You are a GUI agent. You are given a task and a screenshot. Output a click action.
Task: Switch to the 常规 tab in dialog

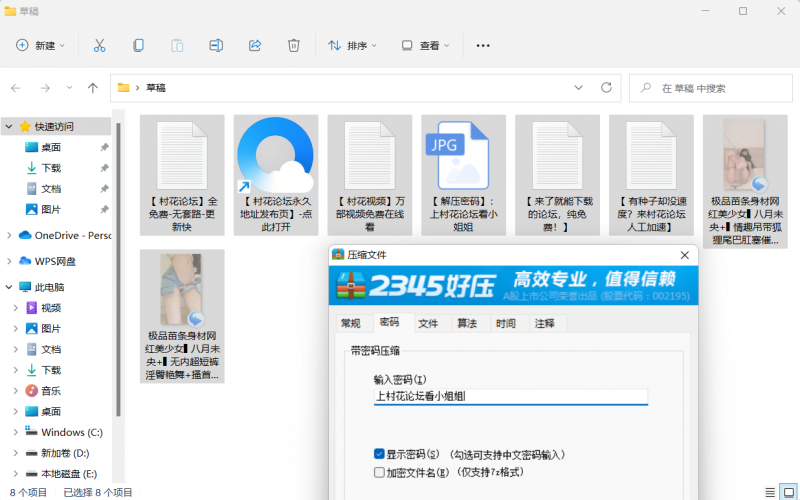click(350, 323)
